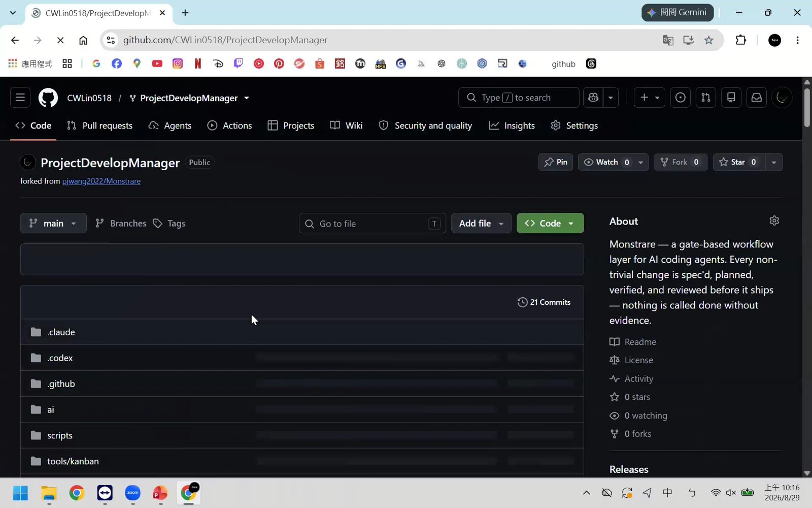The width and height of the screenshot is (812, 508).
Task: Fork this repository button
Action: [x=680, y=162]
